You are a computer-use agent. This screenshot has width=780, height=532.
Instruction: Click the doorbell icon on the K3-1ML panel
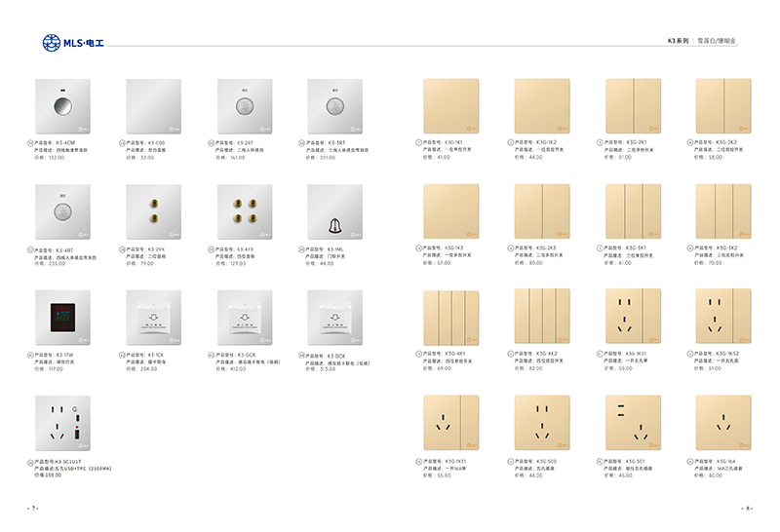click(335, 226)
